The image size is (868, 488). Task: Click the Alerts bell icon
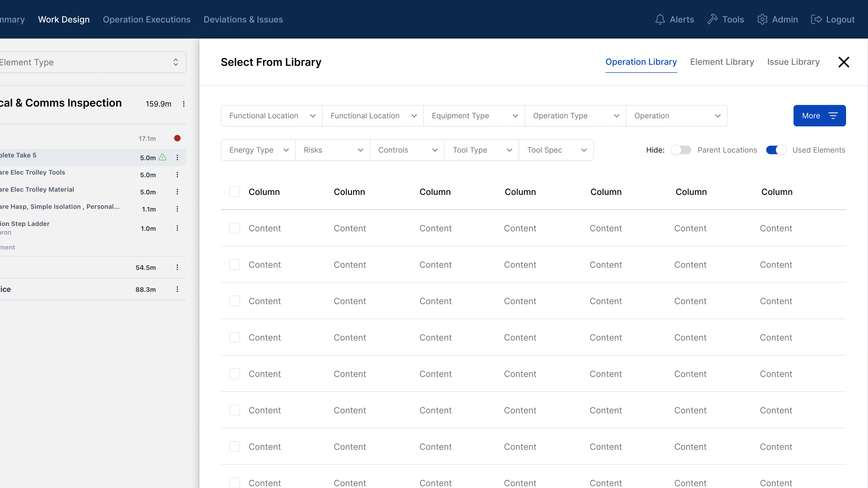click(660, 19)
